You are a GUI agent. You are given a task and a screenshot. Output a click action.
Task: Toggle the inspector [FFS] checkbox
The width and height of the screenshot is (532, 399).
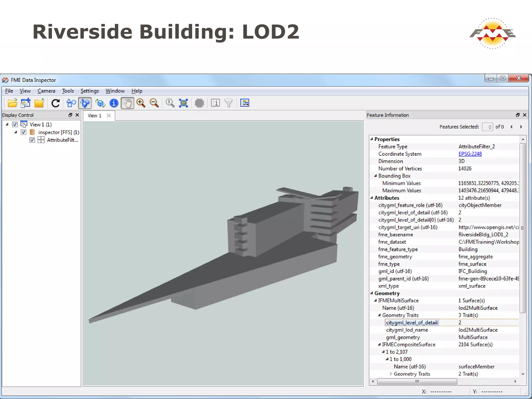23,132
